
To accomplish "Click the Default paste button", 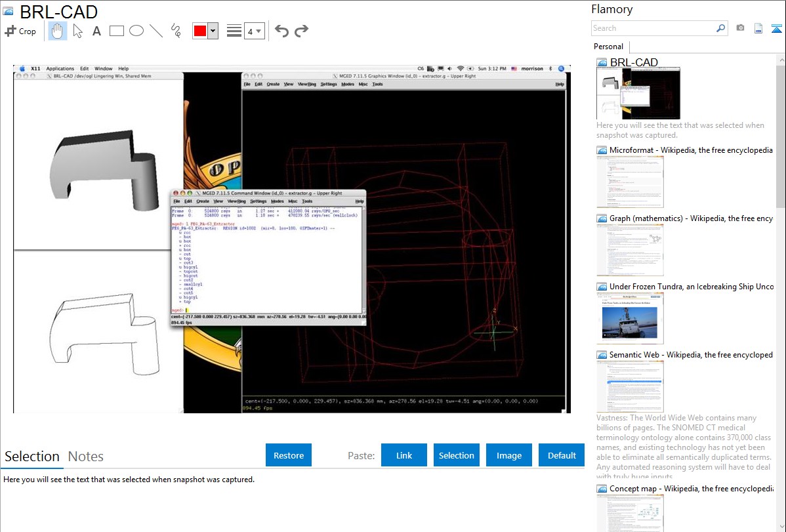I will (x=562, y=455).
